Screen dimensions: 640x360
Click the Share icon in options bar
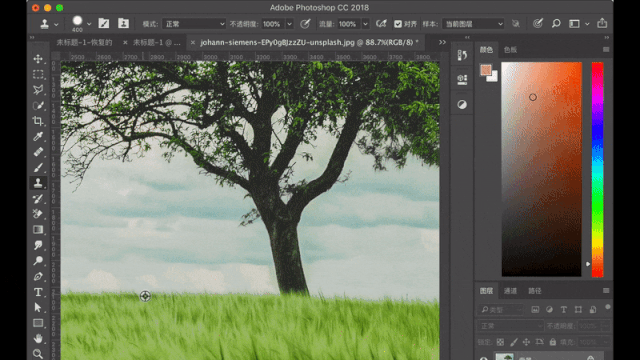(602, 23)
